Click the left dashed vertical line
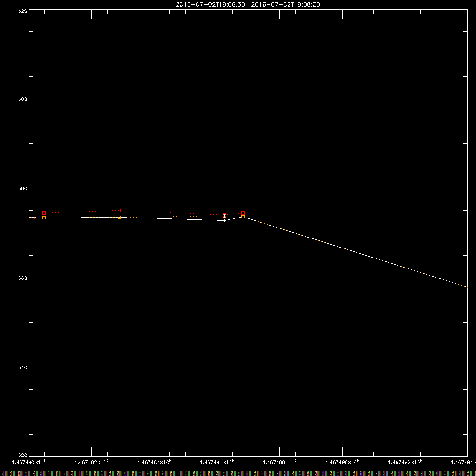This screenshot has width=476, height=476. point(215,233)
